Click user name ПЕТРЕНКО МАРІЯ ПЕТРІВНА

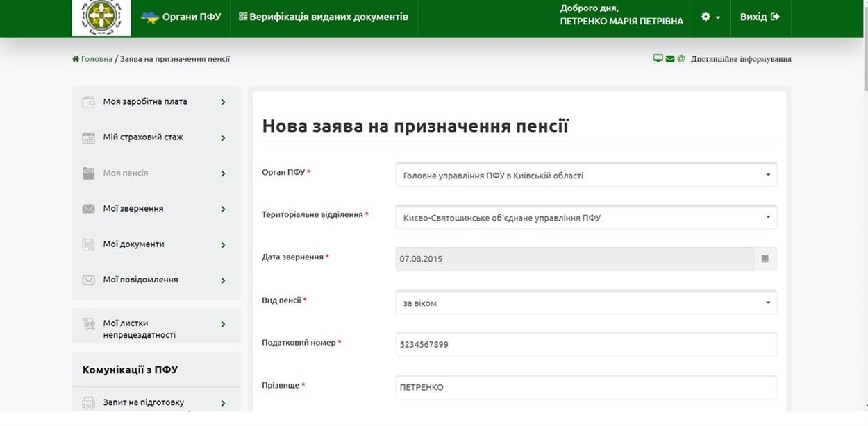point(621,22)
